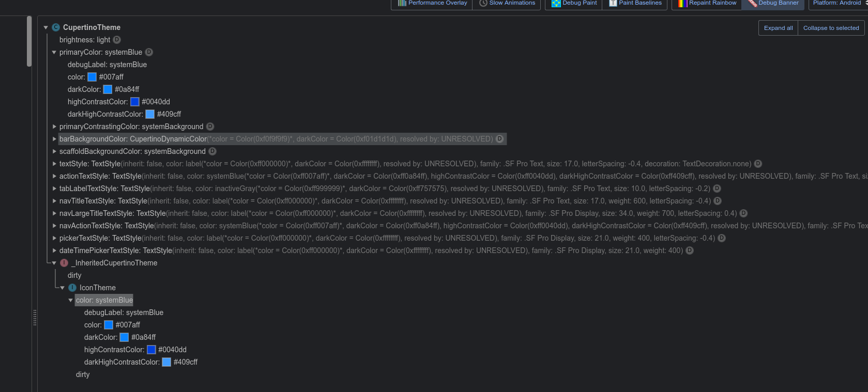Click the D badge ending the tabLabelTextStyle row
Screen dimensions: 868x392
717,189
